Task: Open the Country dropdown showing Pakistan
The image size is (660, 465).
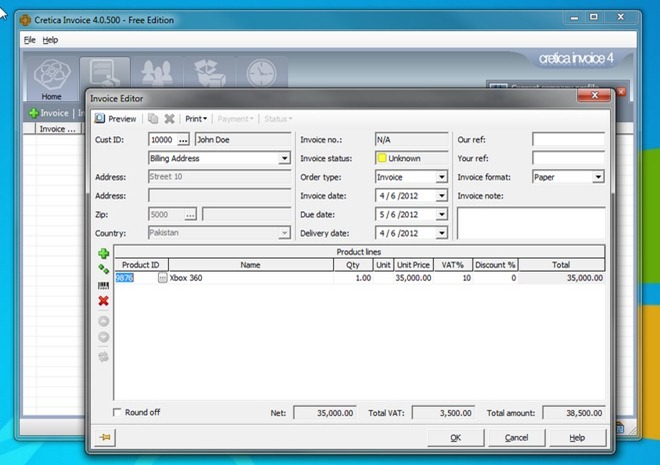Action: point(285,233)
